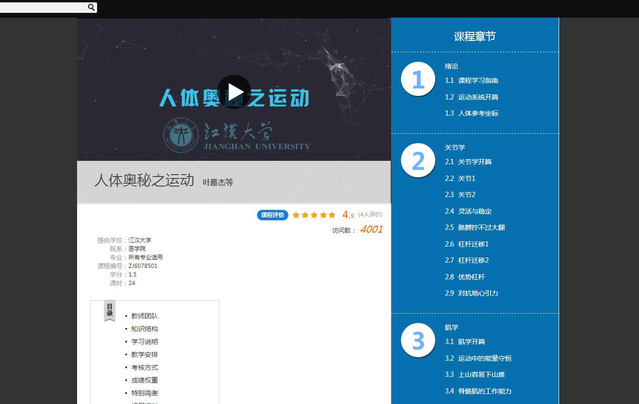
Task: Click the author name 叶丽杰等
Action: tap(218, 182)
